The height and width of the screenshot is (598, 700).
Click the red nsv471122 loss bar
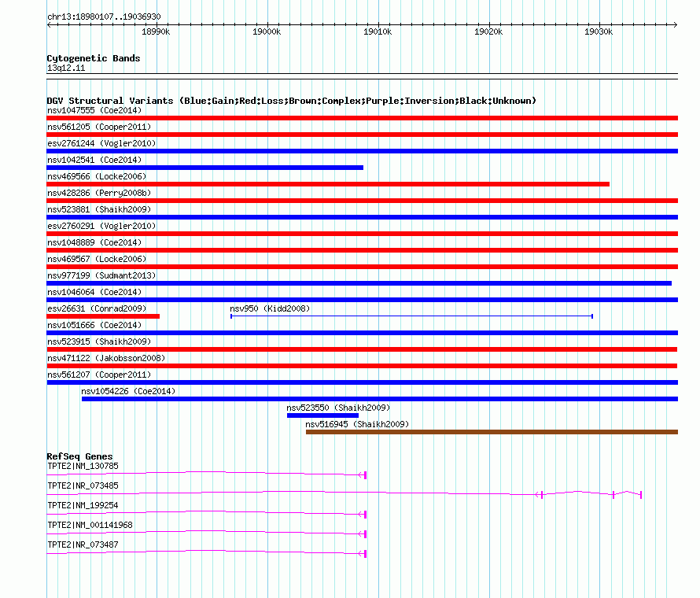tap(362, 366)
